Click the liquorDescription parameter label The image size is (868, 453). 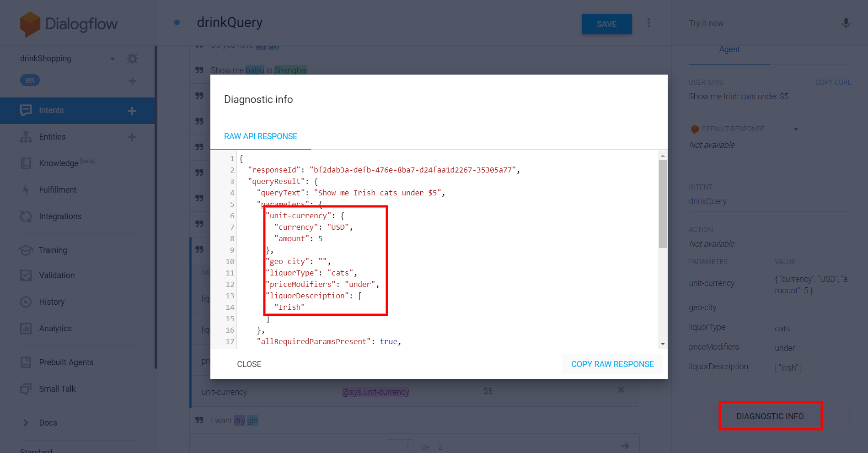click(x=718, y=367)
